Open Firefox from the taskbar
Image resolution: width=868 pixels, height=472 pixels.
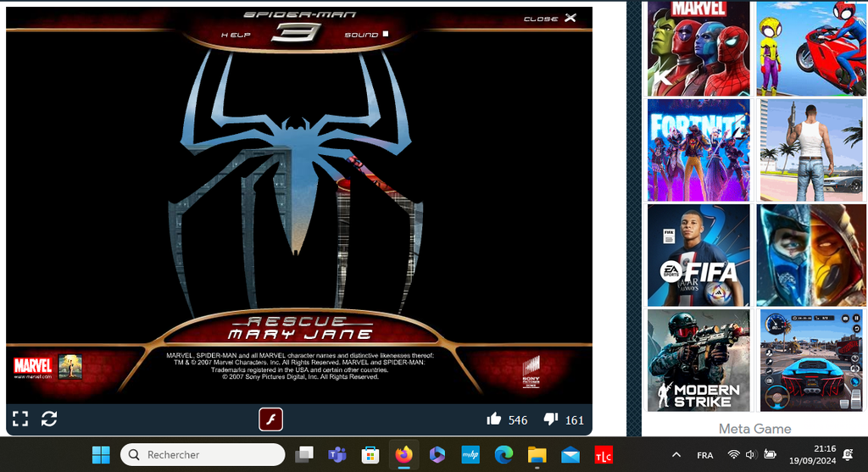click(403, 455)
